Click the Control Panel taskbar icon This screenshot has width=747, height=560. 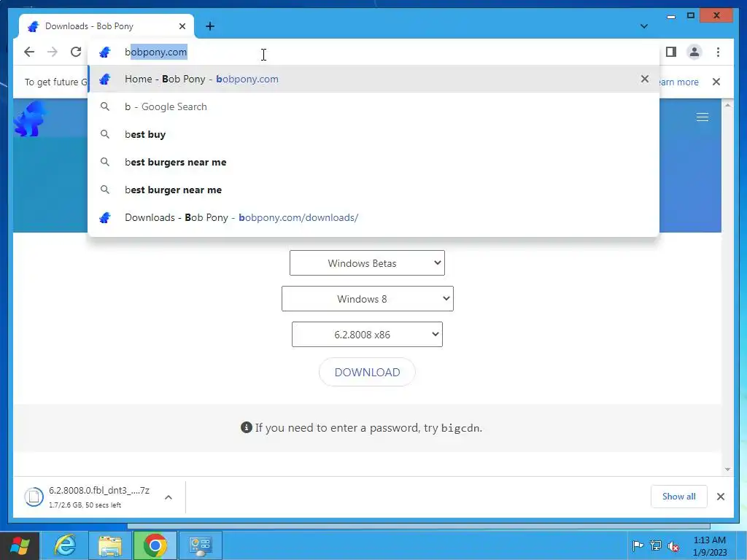coord(200,545)
